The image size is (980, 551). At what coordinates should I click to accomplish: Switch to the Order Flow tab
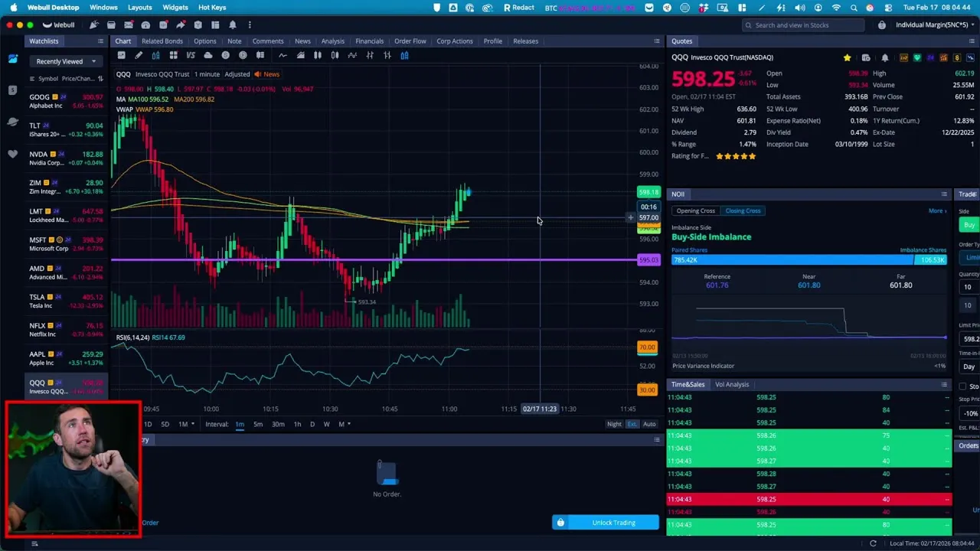click(x=410, y=41)
